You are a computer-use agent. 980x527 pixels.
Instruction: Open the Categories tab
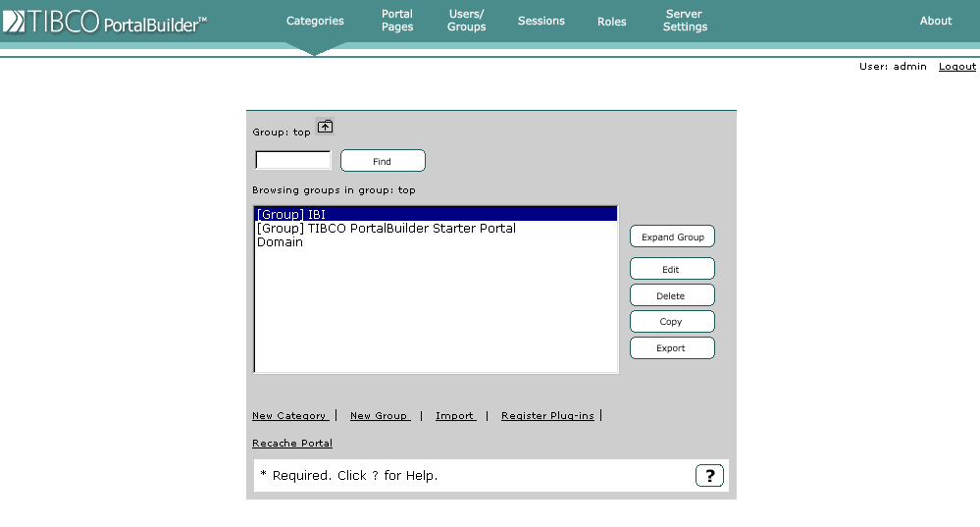tap(315, 21)
